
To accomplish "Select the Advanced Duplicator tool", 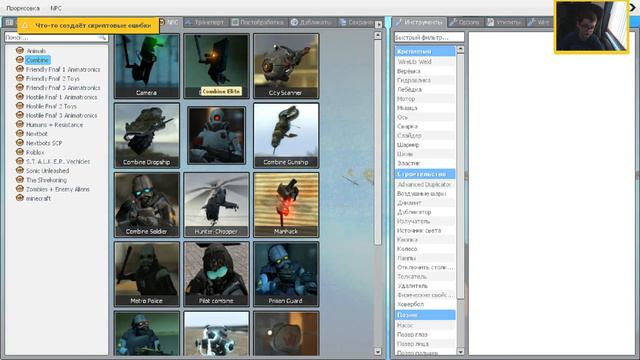I will click(425, 184).
